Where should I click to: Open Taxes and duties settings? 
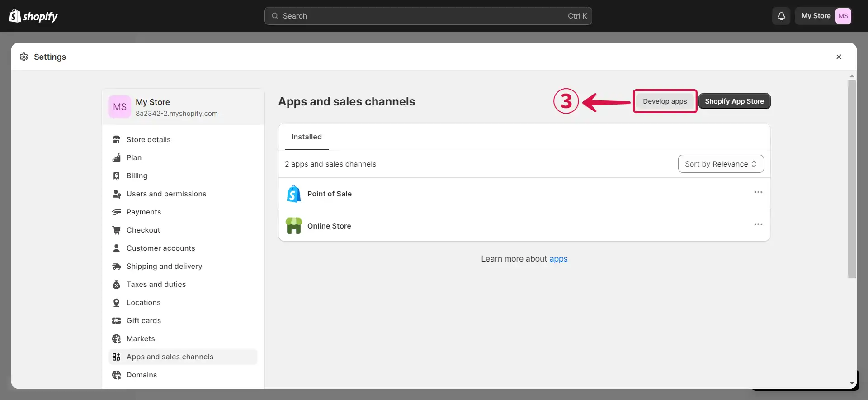coord(183,284)
